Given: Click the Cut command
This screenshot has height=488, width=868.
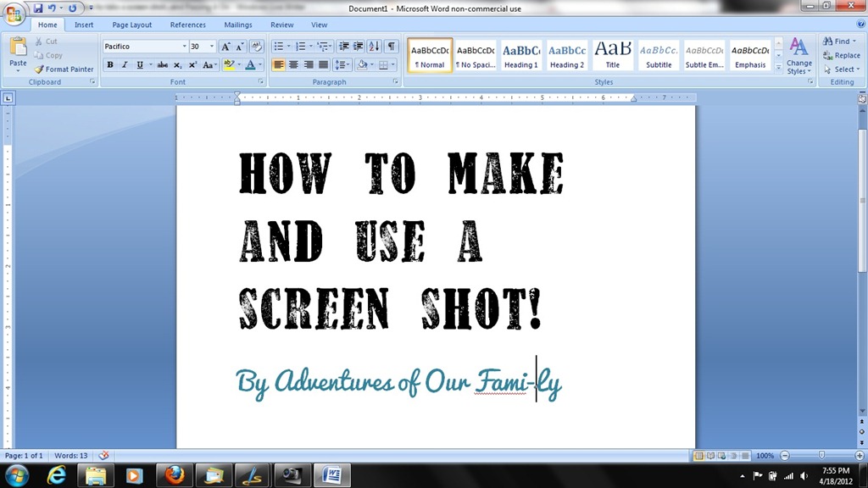Looking at the screenshot, I should [46, 41].
